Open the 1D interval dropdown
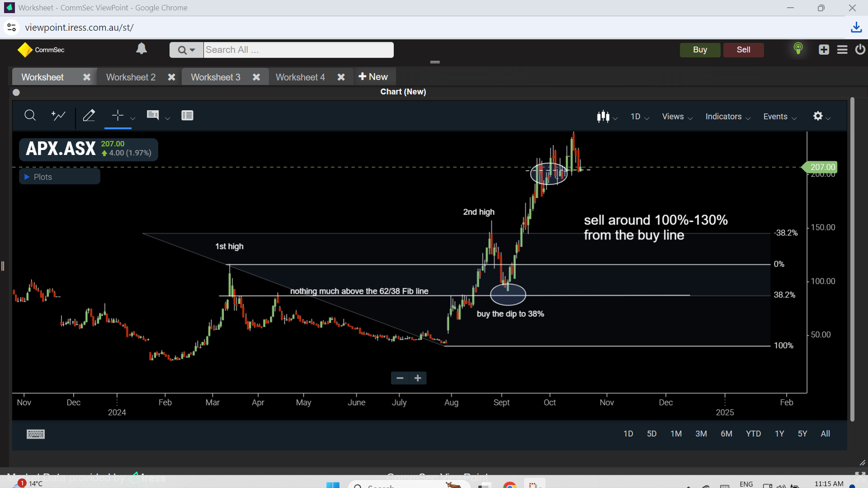The height and width of the screenshot is (488, 868). (x=640, y=117)
